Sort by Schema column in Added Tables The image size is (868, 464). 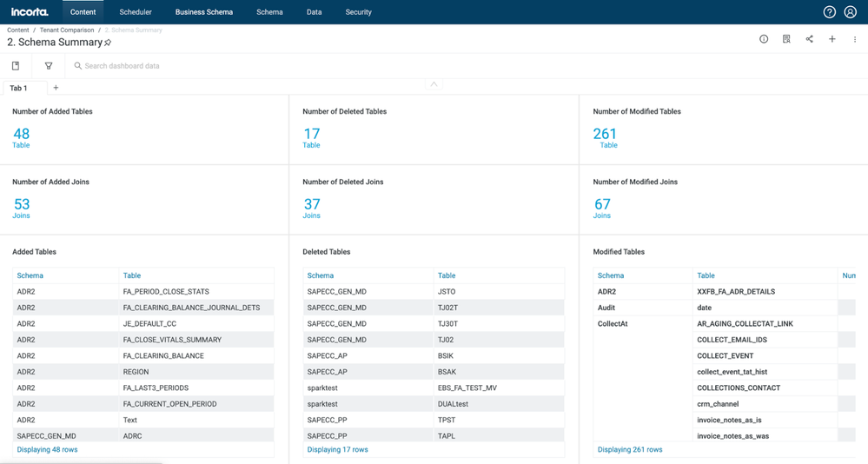(30, 275)
